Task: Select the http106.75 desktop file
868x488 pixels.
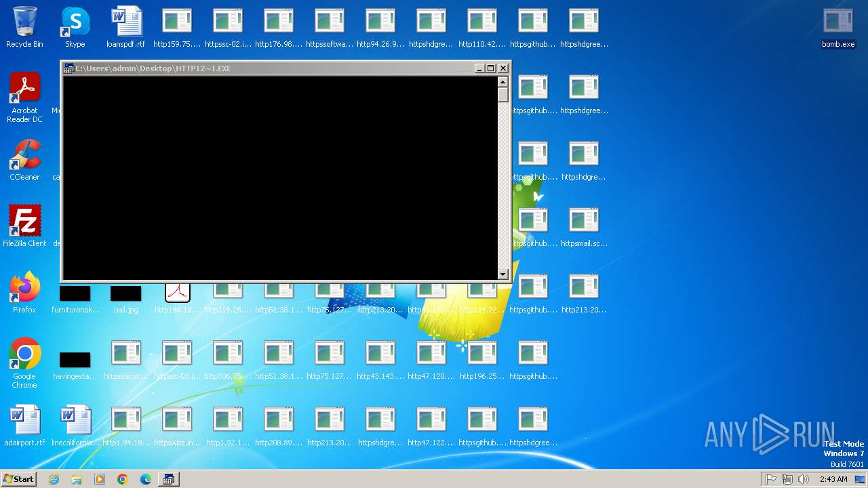Action: (x=228, y=359)
